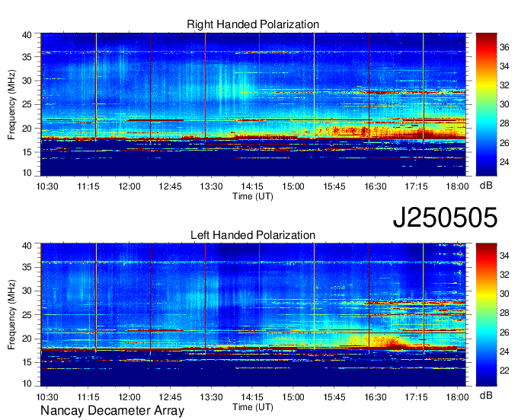Screen dimensions: 518x420
Task: Click the 15 MHz tick on the Right Handed plot
Action: 27,152
